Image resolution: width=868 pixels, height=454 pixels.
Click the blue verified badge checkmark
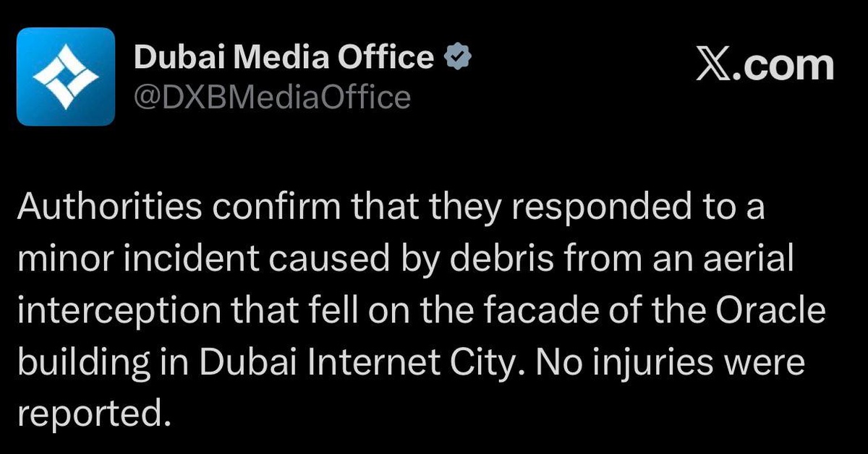456,58
